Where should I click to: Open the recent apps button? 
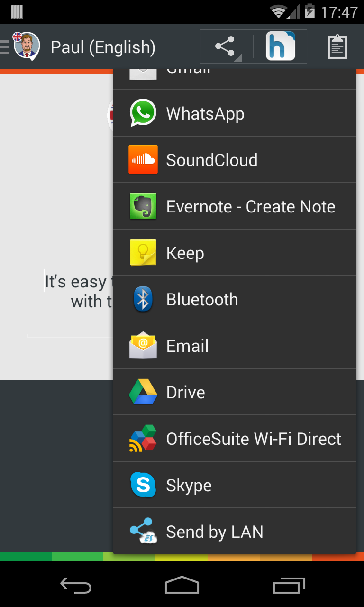289,585
